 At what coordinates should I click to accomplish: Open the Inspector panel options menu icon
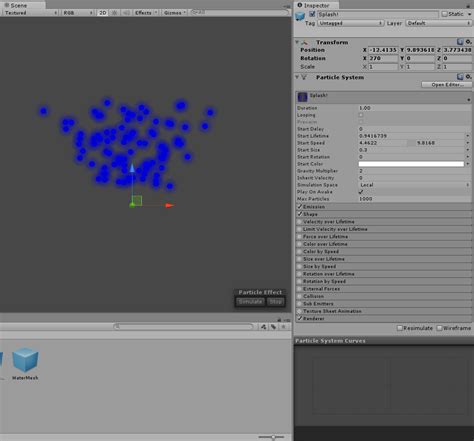point(468,6)
